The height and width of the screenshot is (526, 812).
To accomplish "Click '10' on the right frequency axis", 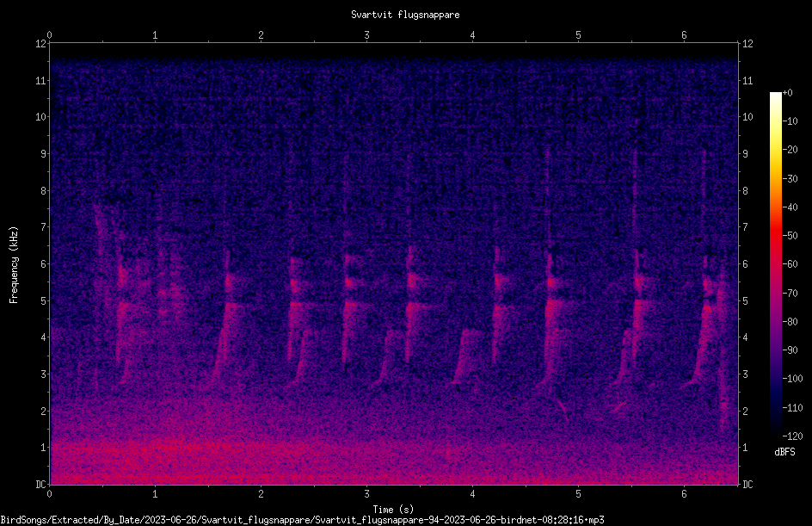I will click(x=747, y=117).
